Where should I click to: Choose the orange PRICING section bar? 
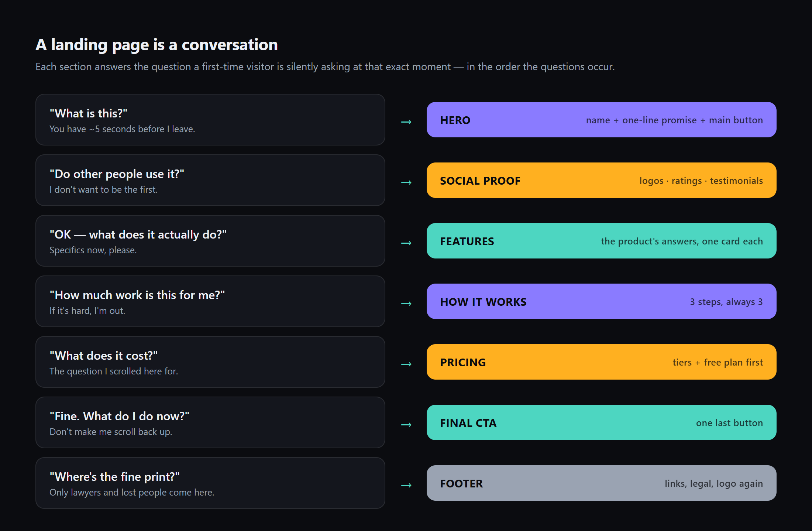coord(601,362)
